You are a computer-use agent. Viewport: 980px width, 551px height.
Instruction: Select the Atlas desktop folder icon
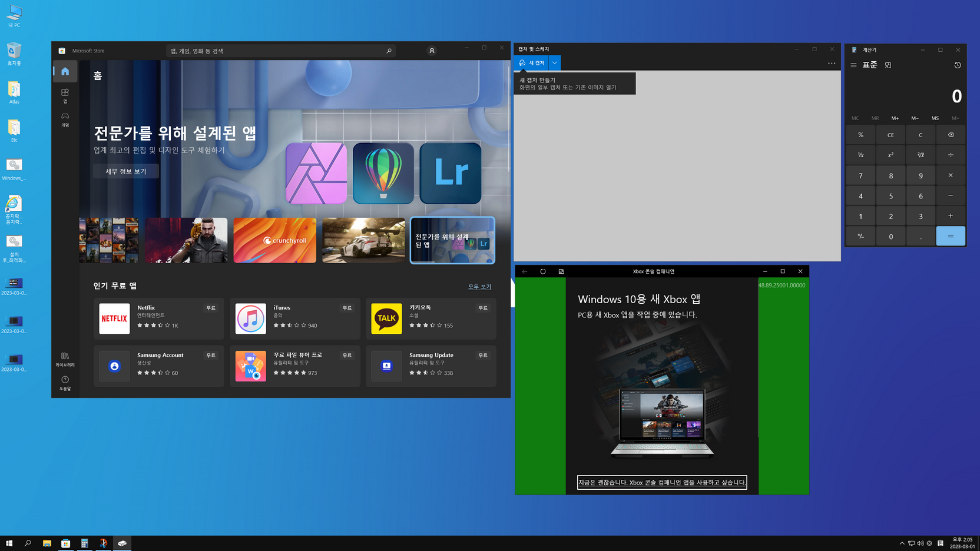pos(14,92)
